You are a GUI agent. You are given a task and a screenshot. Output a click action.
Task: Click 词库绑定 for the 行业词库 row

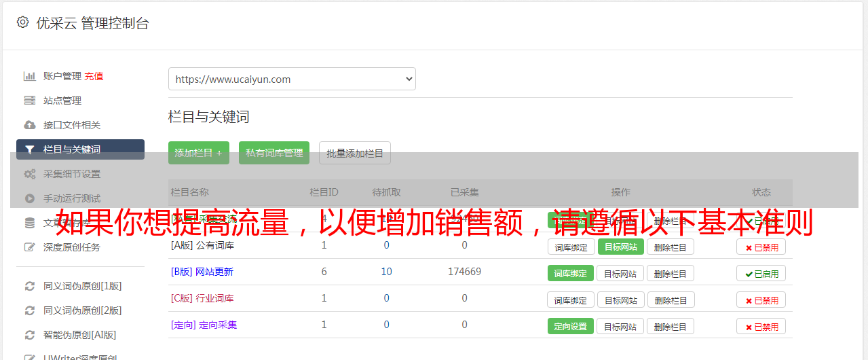(x=571, y=300)
